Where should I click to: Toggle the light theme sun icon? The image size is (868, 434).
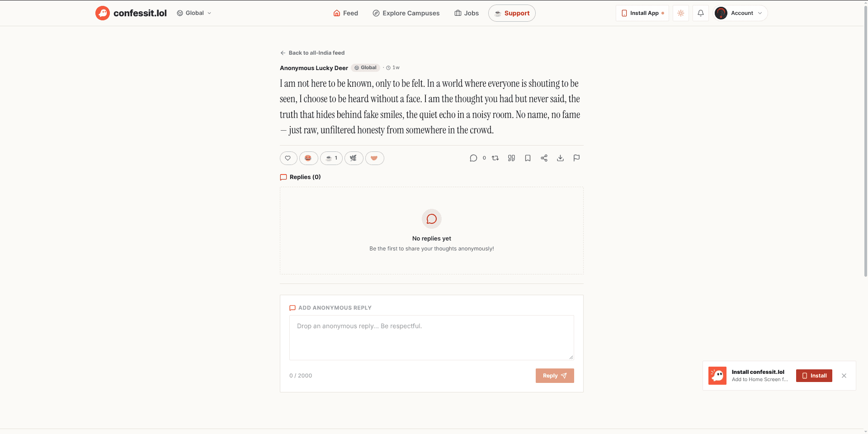[x=681, y=13]
